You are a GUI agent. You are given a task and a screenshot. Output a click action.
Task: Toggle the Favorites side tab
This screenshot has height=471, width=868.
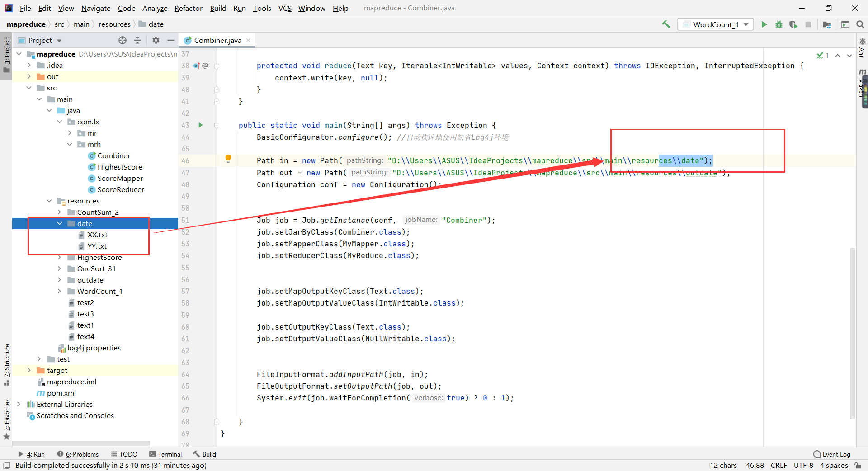pyautogui.click(x=6, y=419)
